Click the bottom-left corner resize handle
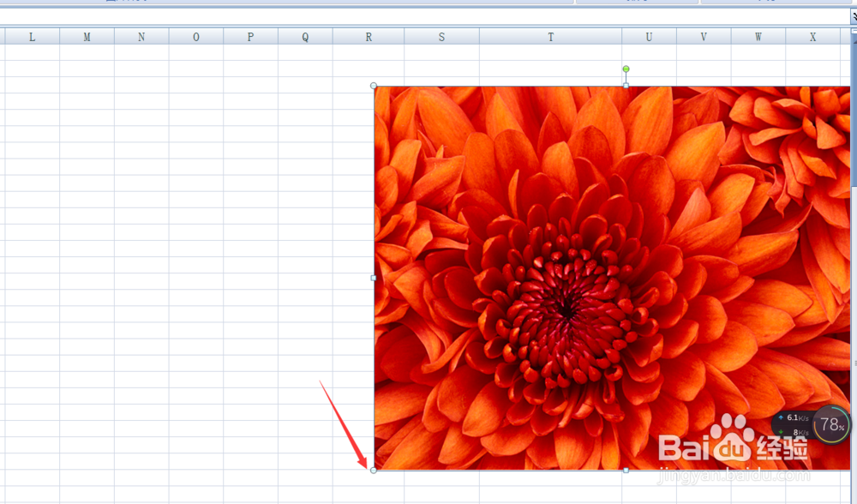The height and width of the screenshot is (504, 857). pos(374,470)
